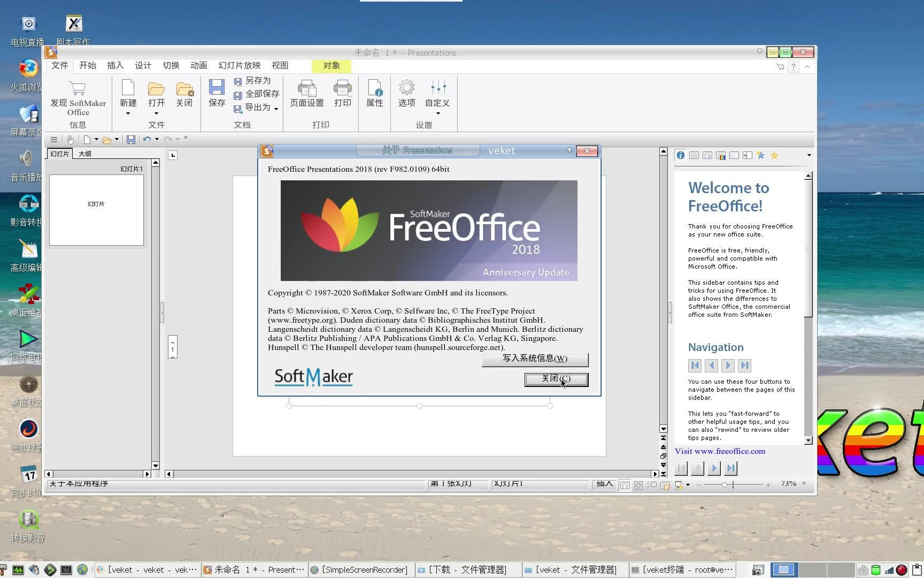Viewport: 924px width, 578px height.
Task: Open the sidebar slide layout icon
Action: coord(694,155)
